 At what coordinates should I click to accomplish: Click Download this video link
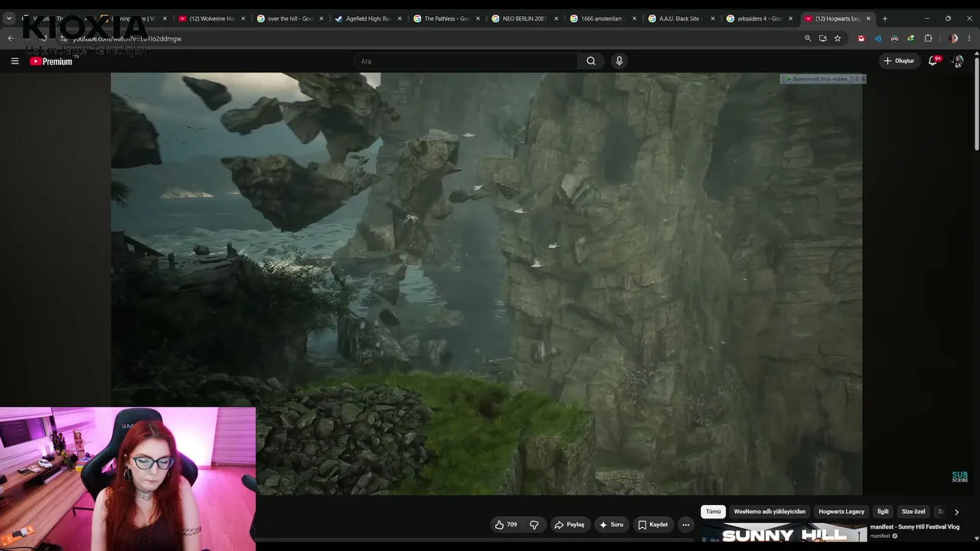816,79
